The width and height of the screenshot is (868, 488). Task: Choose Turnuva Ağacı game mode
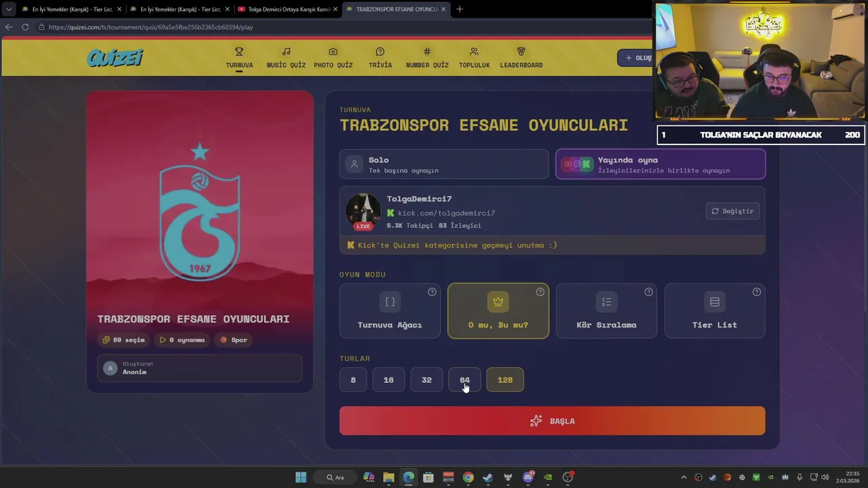point(390,310)
